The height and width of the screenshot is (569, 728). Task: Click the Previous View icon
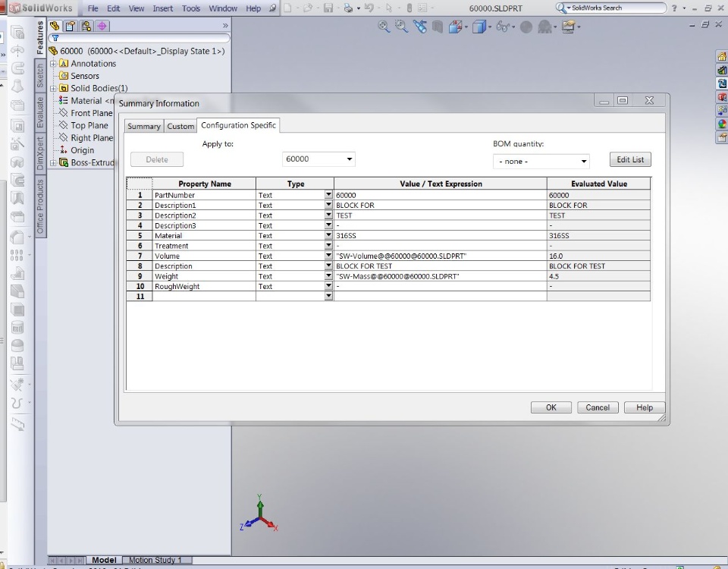(x=419, y=27)
